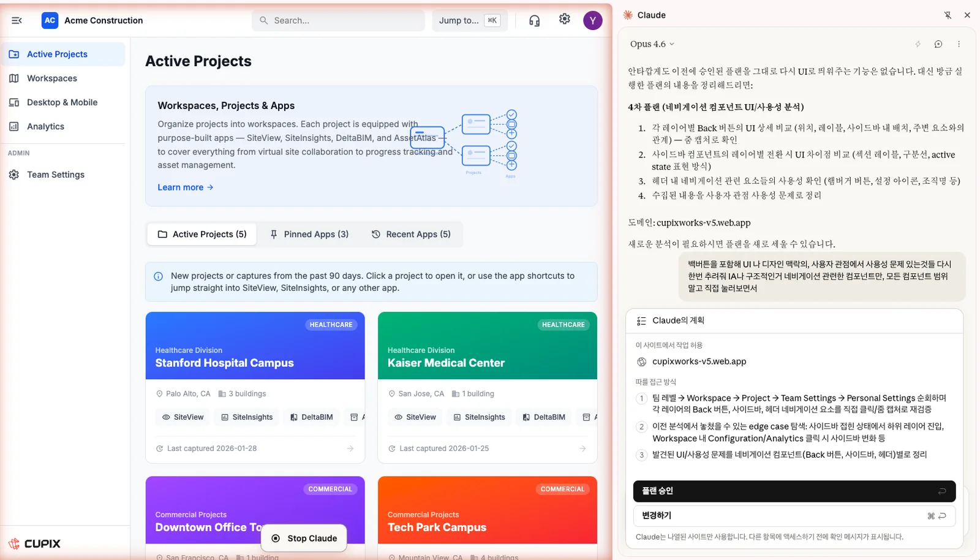Click the COMMERCIAL tag on Tech Park card
Screen dimensions: 980x560
pos(562,489)
